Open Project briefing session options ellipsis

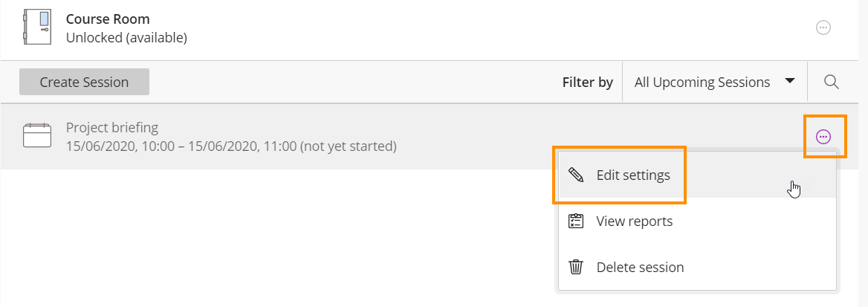[x=823, y=136]
